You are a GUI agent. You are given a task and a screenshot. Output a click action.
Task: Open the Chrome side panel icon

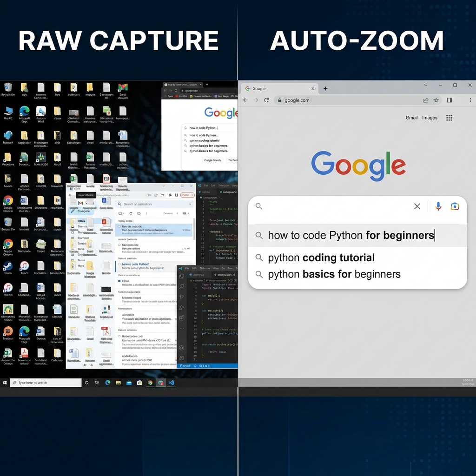click(450, 100)
